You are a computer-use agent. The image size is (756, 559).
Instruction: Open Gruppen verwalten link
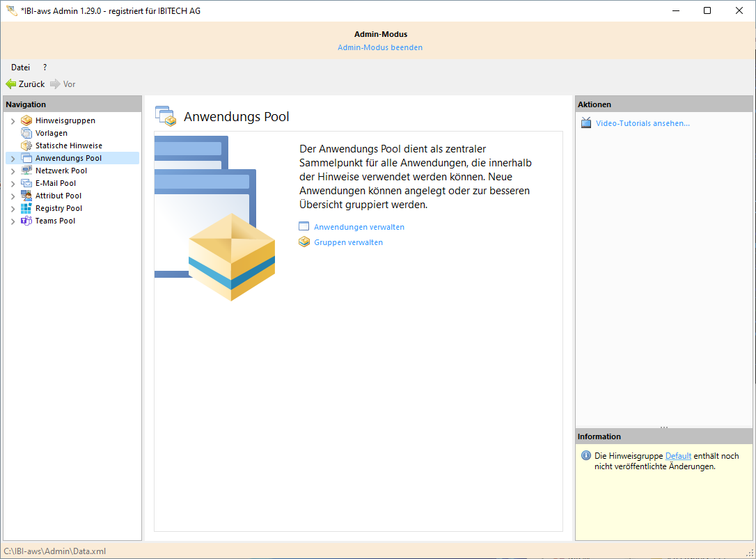348,242
